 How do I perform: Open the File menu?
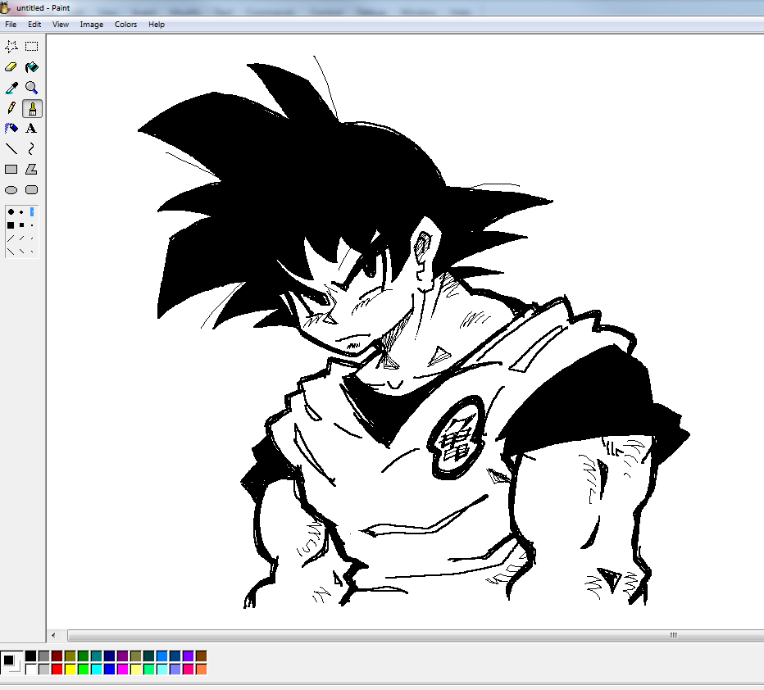[11, 24]
